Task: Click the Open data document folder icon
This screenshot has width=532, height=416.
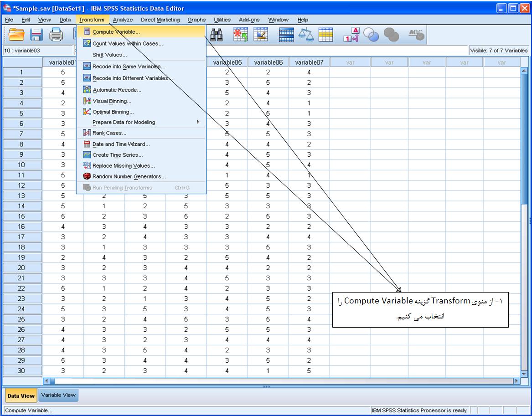Action: [x=16, y=35]
